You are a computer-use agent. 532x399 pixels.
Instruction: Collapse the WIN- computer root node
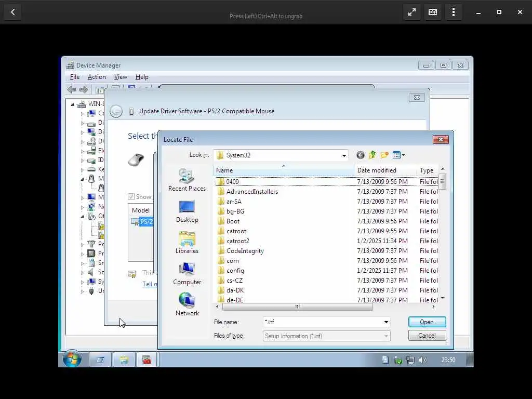click(72, 104)
